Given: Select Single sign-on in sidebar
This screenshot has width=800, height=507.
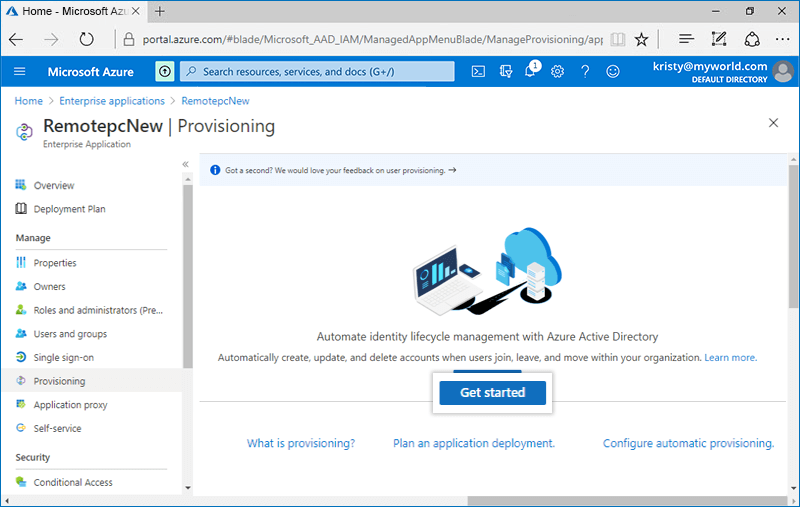Looking at the screenshot, I should 64,357.
